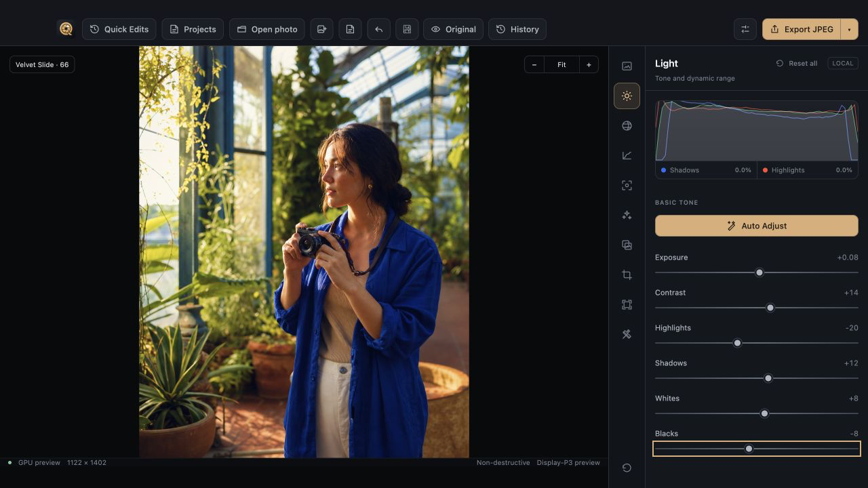The height and width of the screenshot is (488, 868).
Task: Click the photo of the woman with the camera
Action: [304, 252]
